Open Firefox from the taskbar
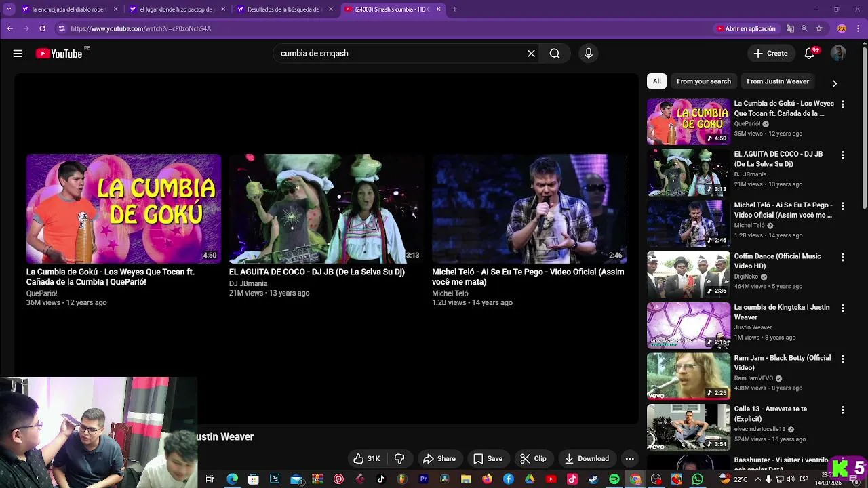Image resolution: width=868 pixels, height=488 pixels. point(487,479)
